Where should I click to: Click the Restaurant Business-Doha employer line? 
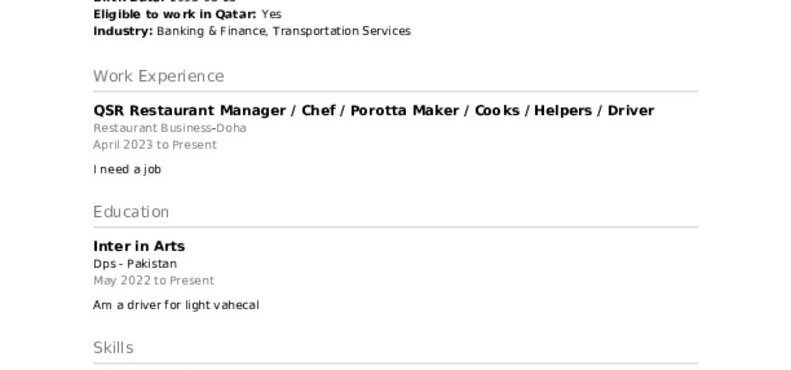(170, 128)
